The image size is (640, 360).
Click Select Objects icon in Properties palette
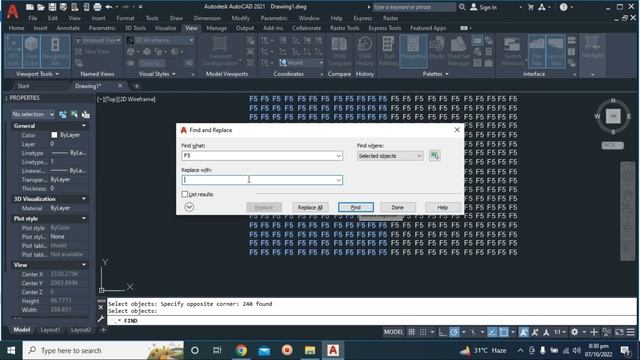click(74, 115)
